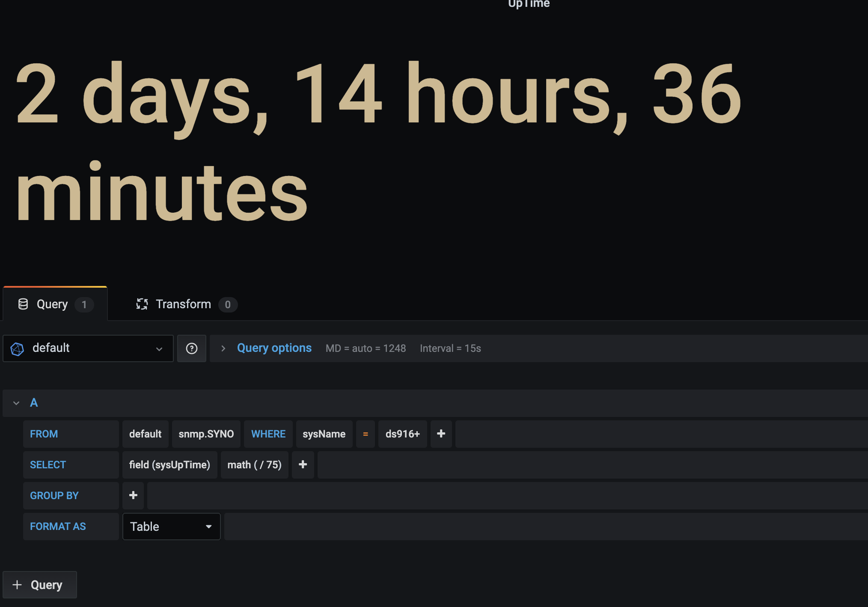Add a WHERE condition with plus icon
Image resolution: width=868 pixels, height=607 pixels.
click(x=441, y=434)
